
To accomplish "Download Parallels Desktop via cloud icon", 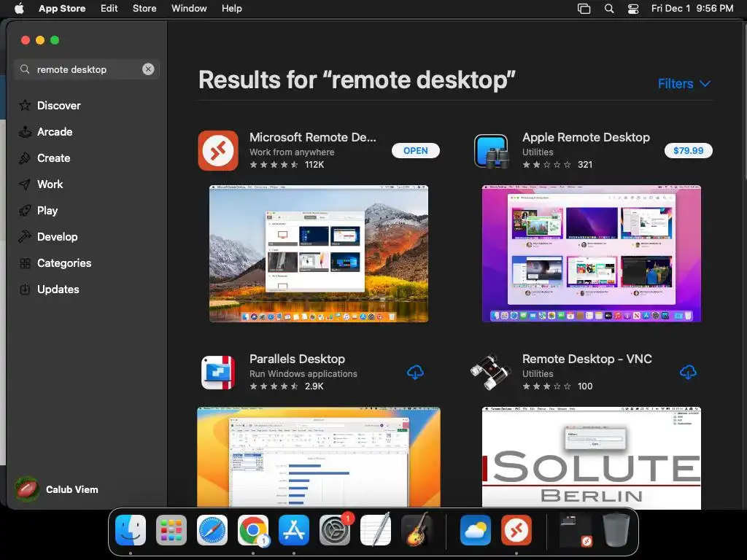I will pos(415,373).
